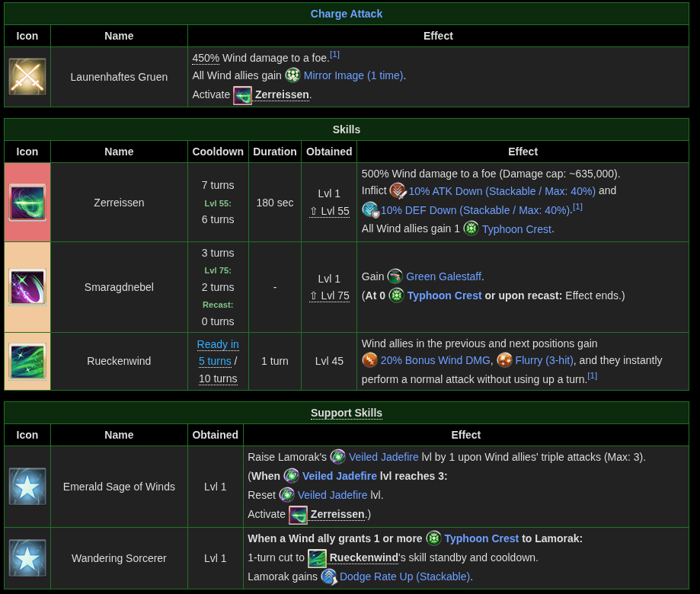Click the Launenhaftes Gruen name cell
This screenshot has width=700, height=594.
(x=119, y=77)
